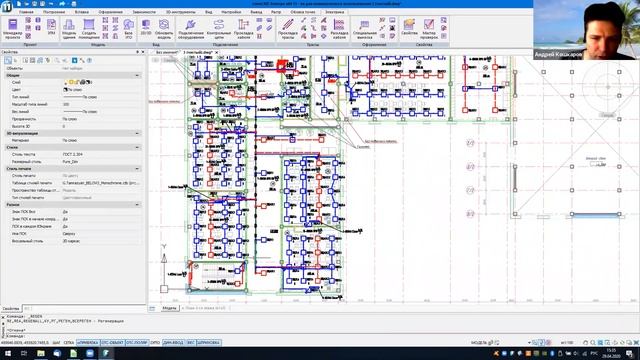Viewport: 640px width, 360px height.
Task: Click the application logo menu button
Action: click(x=7, y=7)
